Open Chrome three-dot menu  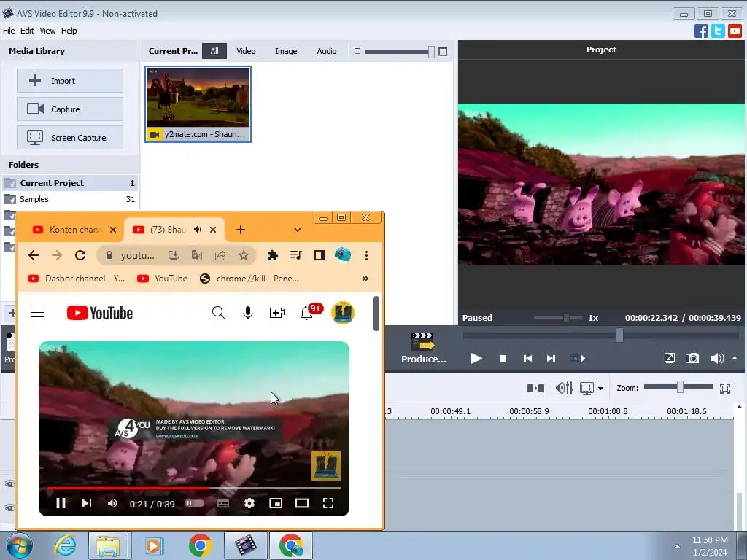click(366, 255)
